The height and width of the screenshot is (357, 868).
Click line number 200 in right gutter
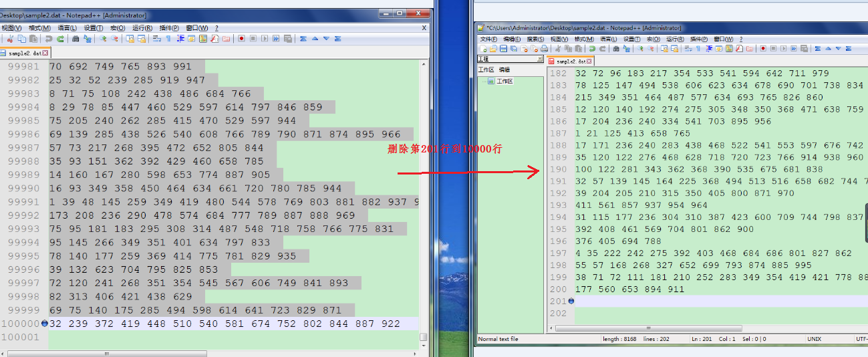tap(557, 289)
